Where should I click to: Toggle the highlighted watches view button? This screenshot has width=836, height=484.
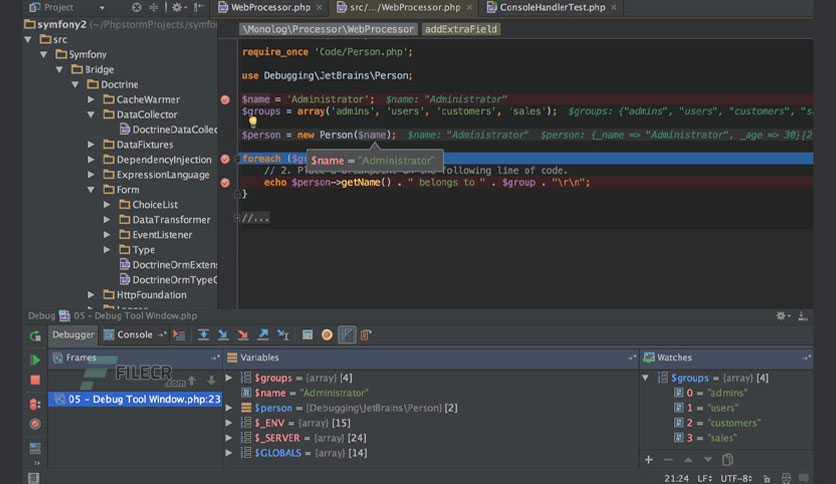(x=347, y=335)
